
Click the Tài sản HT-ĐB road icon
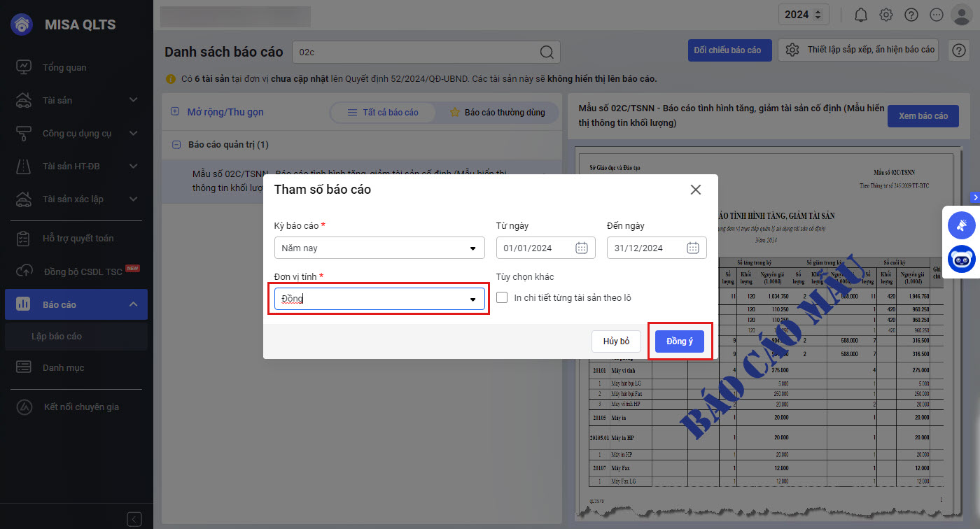[x=24, y=166]
